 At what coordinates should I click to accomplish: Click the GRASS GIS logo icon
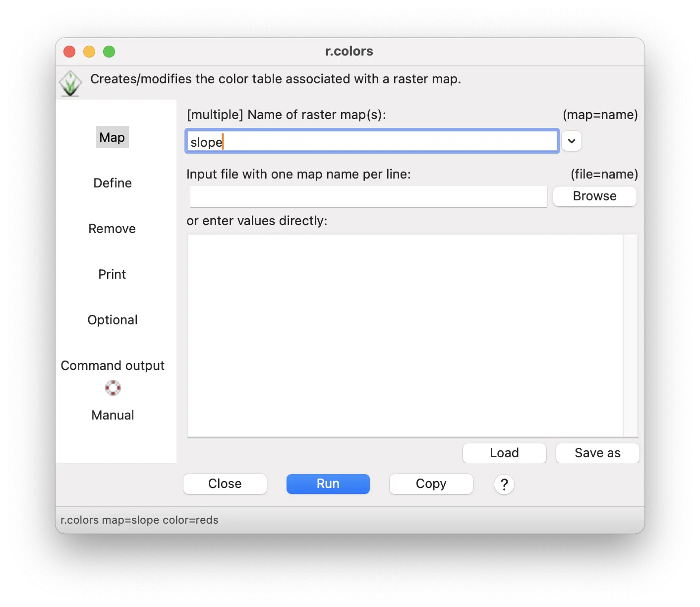pos(70,83)
